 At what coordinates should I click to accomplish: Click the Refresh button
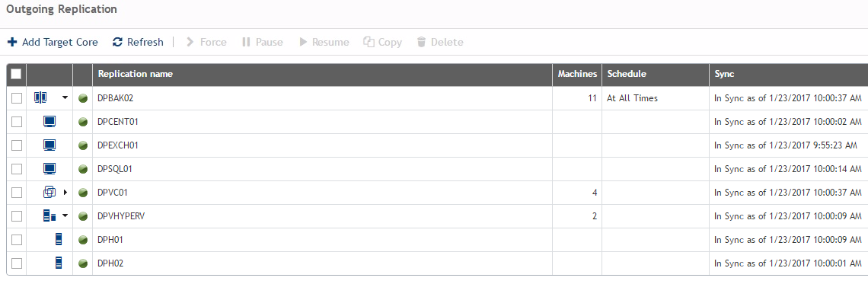click(138, 42)
